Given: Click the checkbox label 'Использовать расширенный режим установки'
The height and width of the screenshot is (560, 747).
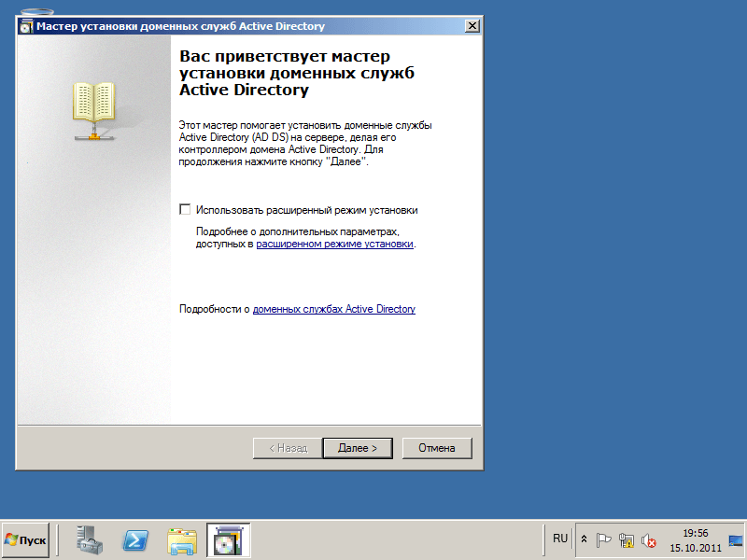Looking at the screenshot, I should click(307, 210).
